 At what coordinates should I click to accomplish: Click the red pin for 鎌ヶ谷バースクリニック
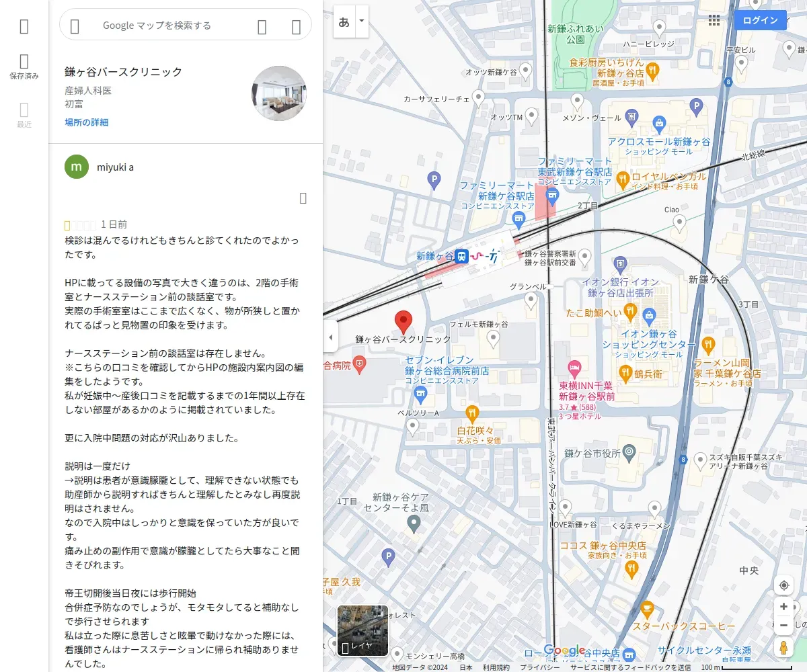coord(403,323)
